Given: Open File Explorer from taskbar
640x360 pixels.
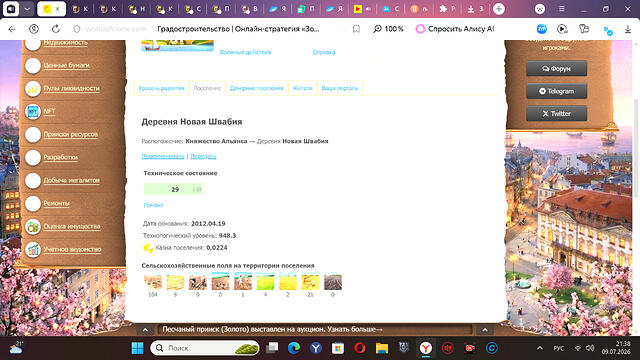Looking at the screenshot, I should 382,348.
